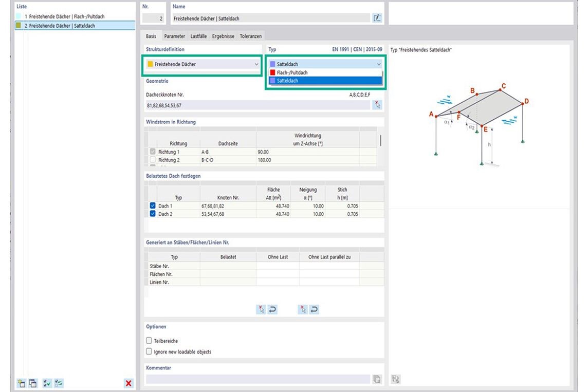Toggle Ignore new loadable objects checkbox
This screenshot has height=392, width=588.
pos(149,352)
